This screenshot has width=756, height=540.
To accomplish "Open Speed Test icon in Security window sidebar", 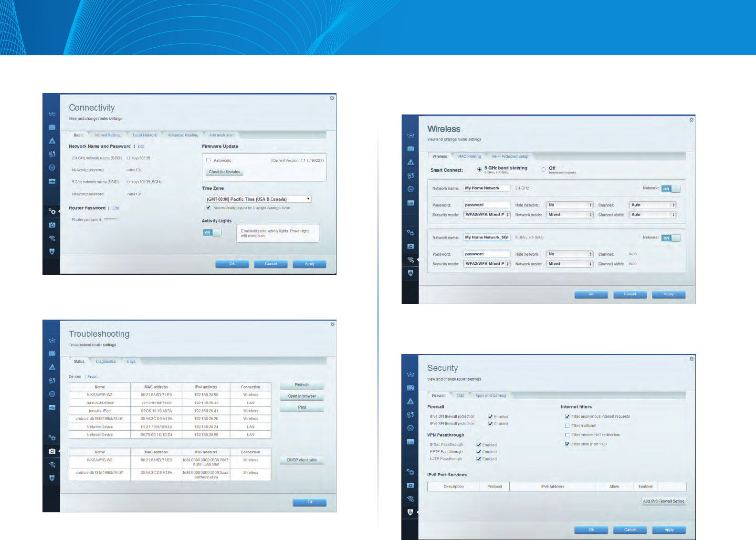I will click(x=410, y=428).
